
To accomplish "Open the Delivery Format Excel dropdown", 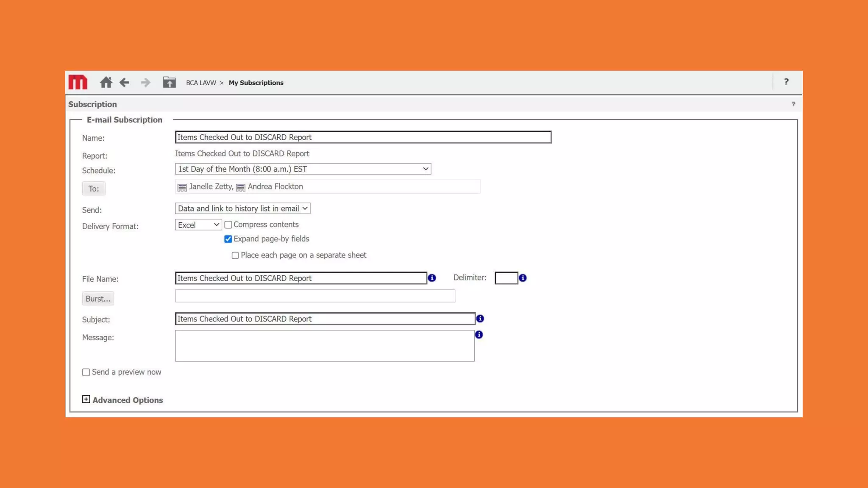I will point(198,225).
